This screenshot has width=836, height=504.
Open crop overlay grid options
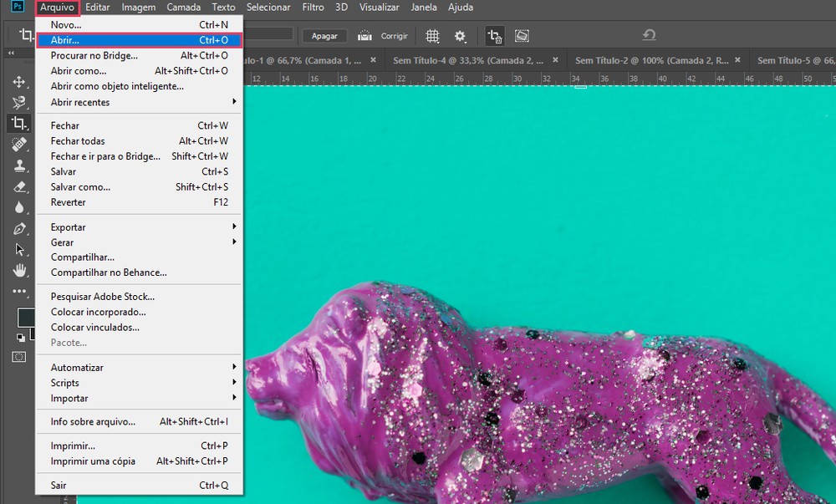[x=432, y=36]
